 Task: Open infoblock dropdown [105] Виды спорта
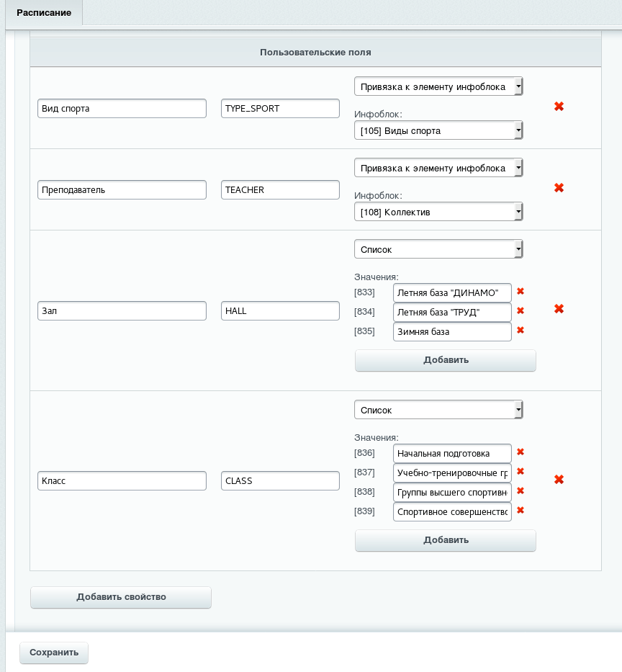[438, 130]
